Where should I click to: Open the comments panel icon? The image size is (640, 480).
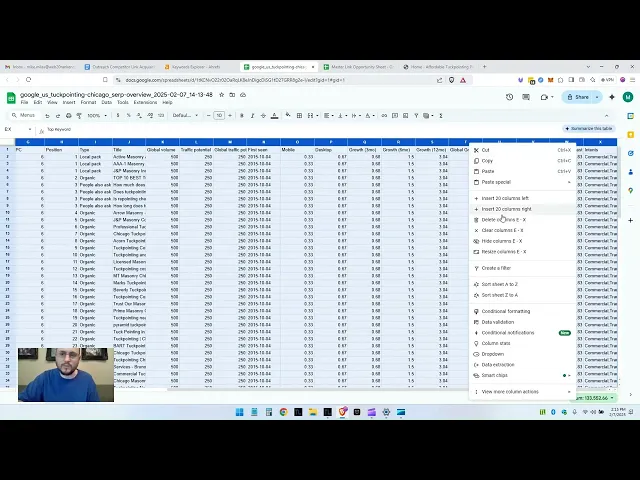pos(526,97)
